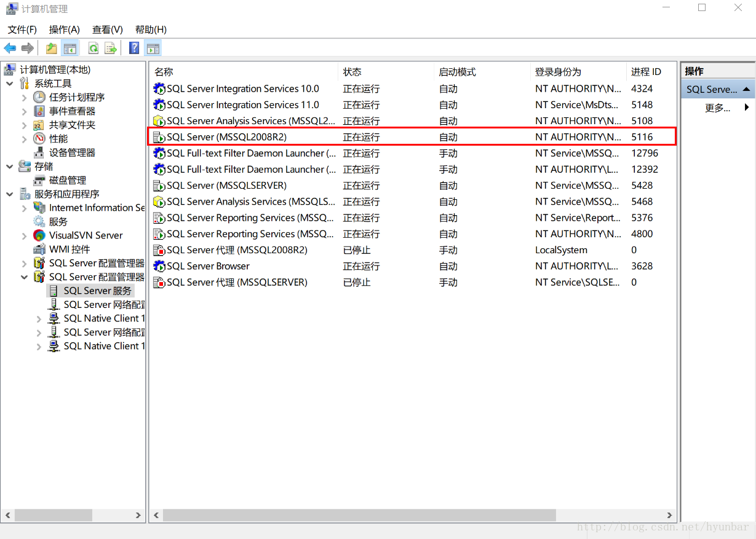
Task: Click the Export list toolbar icon
Action: [111, 49]
